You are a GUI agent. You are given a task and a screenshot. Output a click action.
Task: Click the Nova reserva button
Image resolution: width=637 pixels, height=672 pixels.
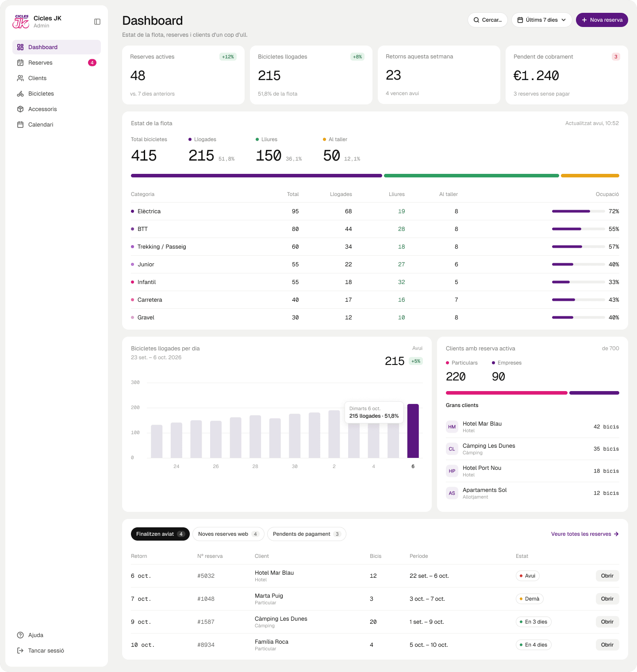(602, 20)
